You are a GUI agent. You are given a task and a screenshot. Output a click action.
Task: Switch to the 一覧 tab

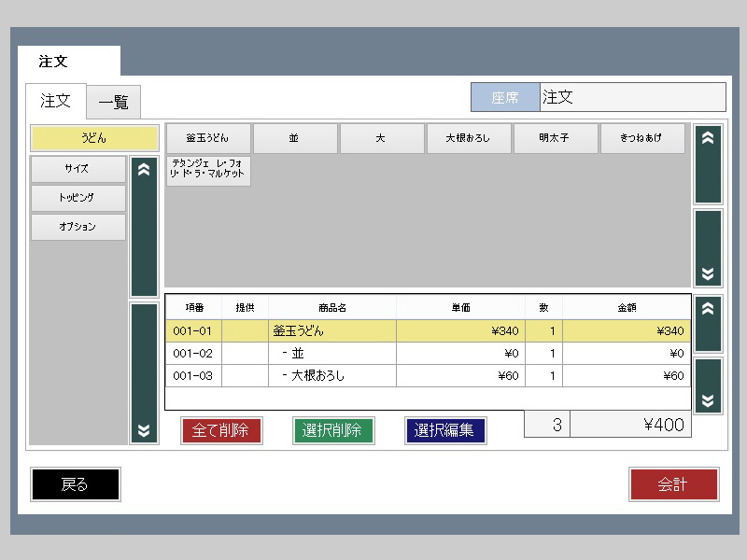pos(113,102)
